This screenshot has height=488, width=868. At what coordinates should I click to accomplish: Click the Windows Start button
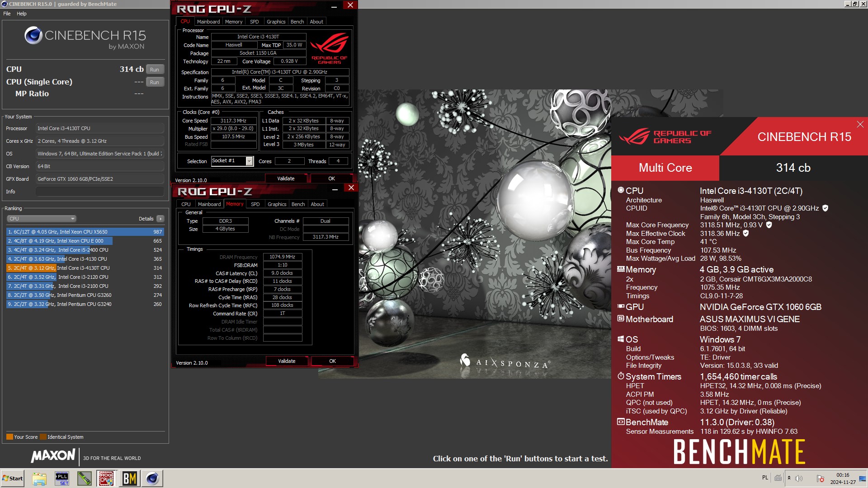point(13,479)
